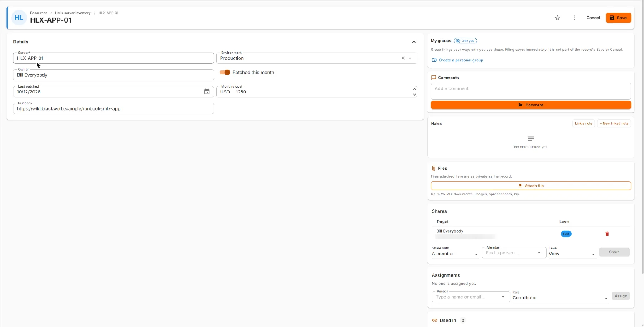Open the assignment Person dropdown
The width and height of the screenshot is (644, 327).
[503, 297]
